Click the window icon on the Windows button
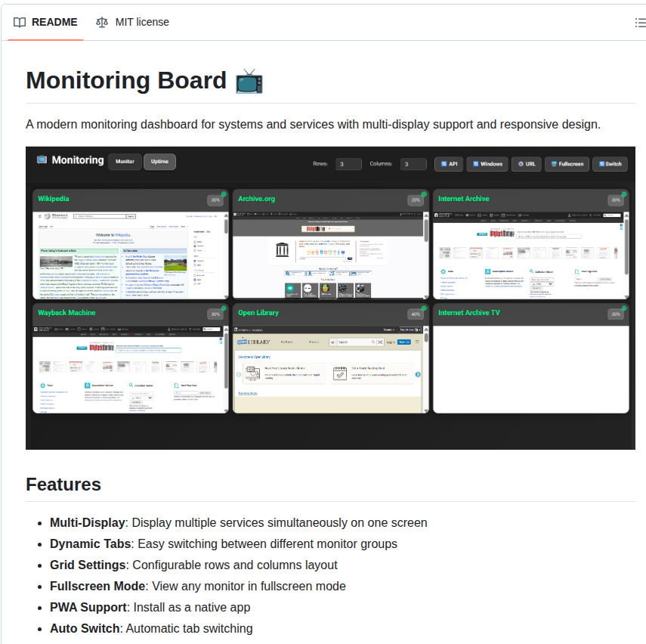This screenshot has width=646, height=644. pyautogui.click(x=476, y=163)
